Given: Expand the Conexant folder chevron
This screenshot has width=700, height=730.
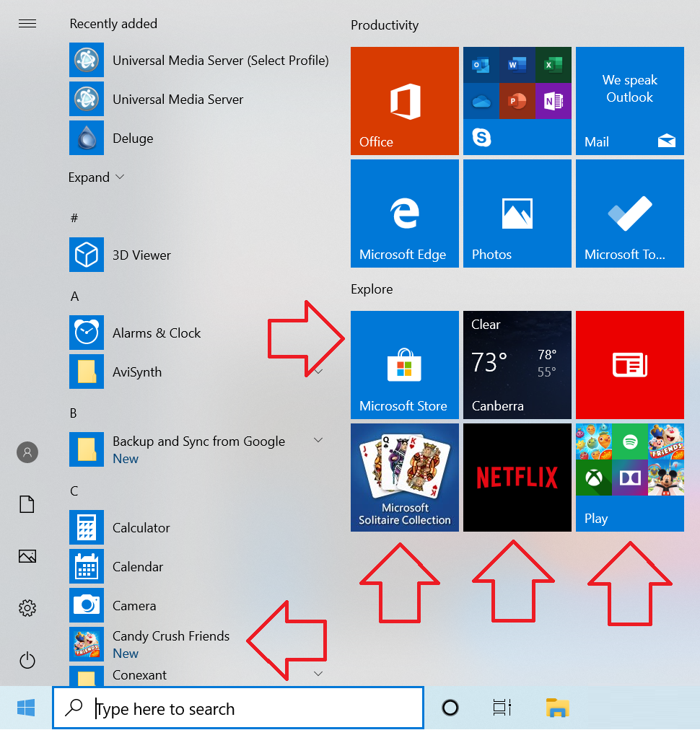Looking at the screenshot, I should (318, 674).
